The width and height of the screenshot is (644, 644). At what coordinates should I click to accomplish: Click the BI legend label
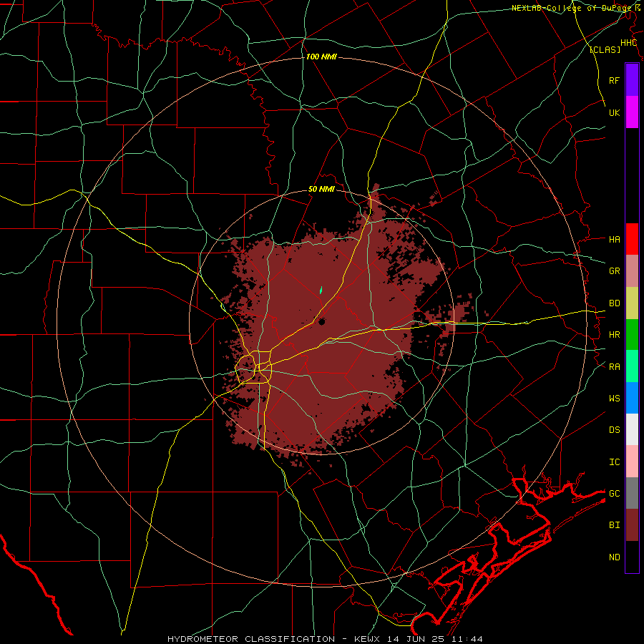coord(615,525)
